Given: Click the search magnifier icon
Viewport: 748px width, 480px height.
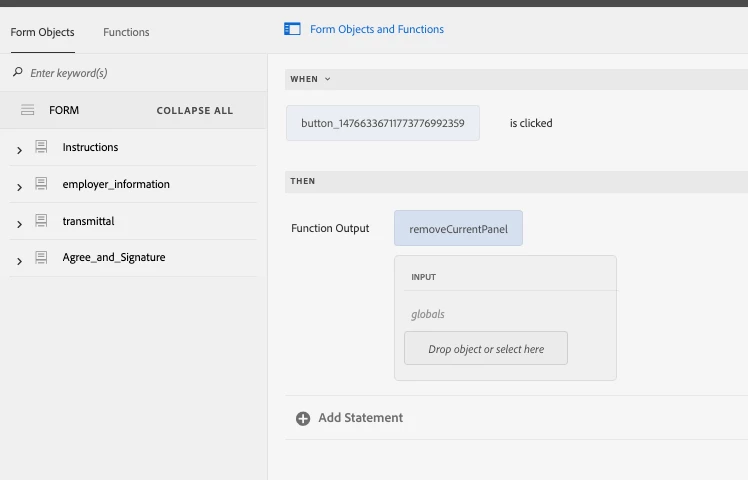Looking at the screenshot, I should (x=17, y=73).
